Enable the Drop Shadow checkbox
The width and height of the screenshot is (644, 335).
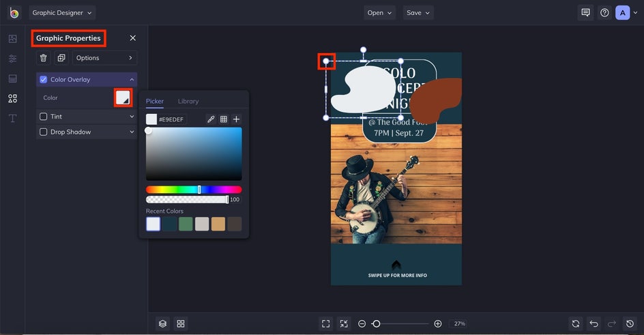pos(44,132)
